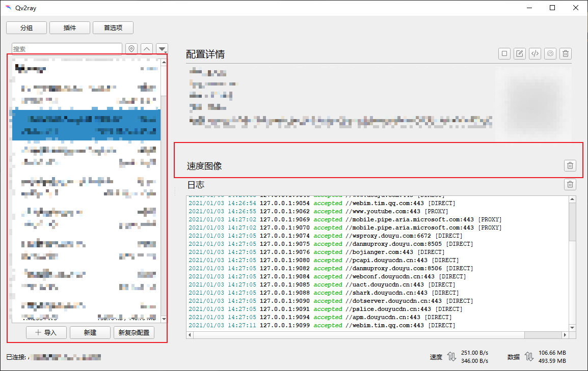Click the latency test icon in 配置详情

coord(550,53)
